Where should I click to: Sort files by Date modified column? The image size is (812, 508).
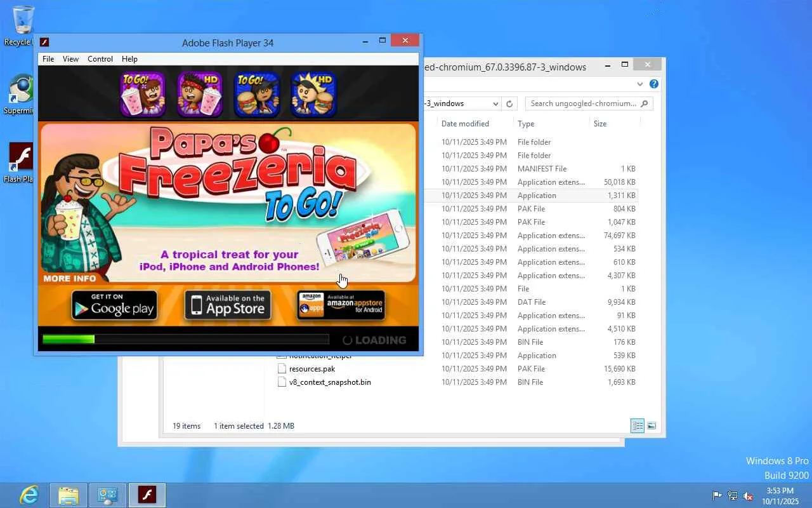pos(465,124)
